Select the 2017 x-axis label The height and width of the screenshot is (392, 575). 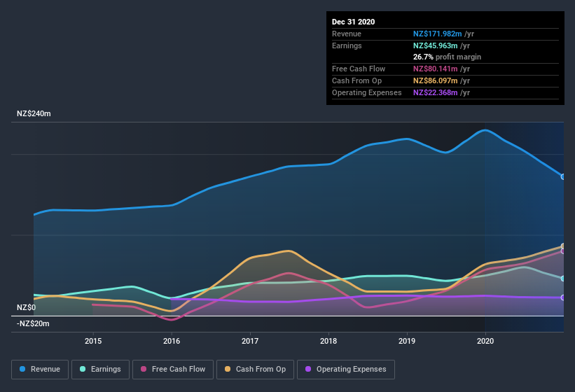[x=250, y=341]
